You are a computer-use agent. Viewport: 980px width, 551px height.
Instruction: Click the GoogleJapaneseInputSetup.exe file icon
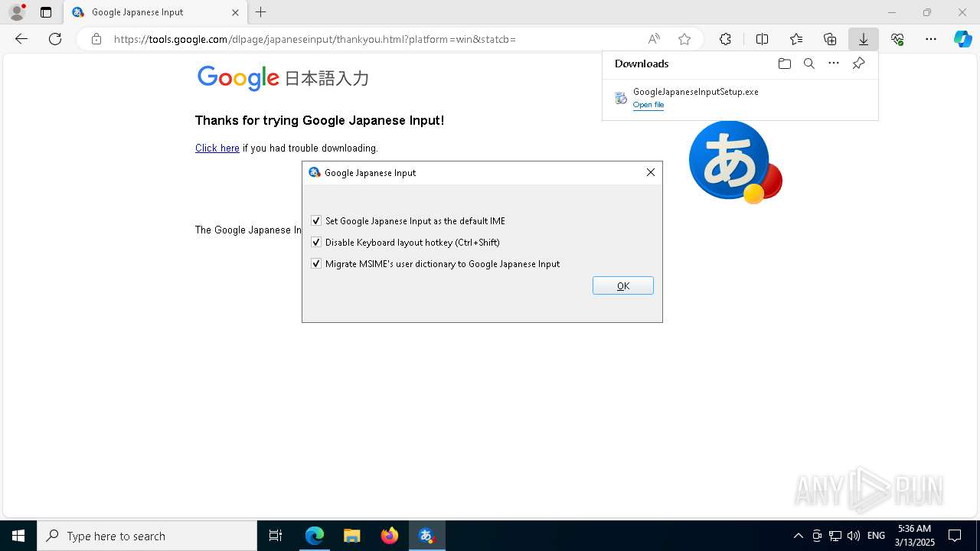point(621,98)
